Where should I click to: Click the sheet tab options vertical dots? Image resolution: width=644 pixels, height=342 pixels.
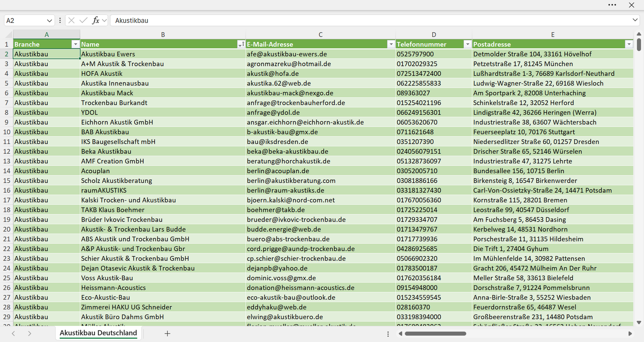coord(388,334)
